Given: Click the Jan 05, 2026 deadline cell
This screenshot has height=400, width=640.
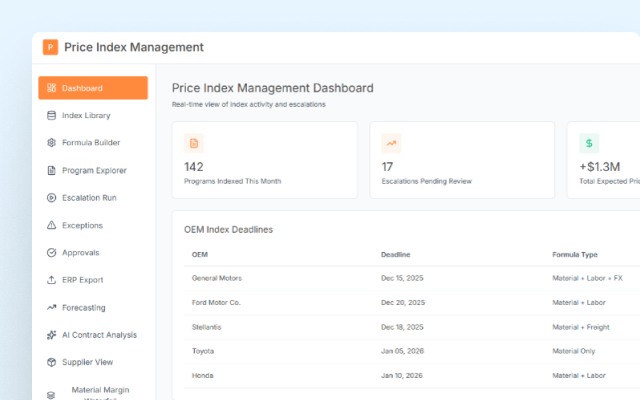Looking at the screenshot, I should click(402, 351).
